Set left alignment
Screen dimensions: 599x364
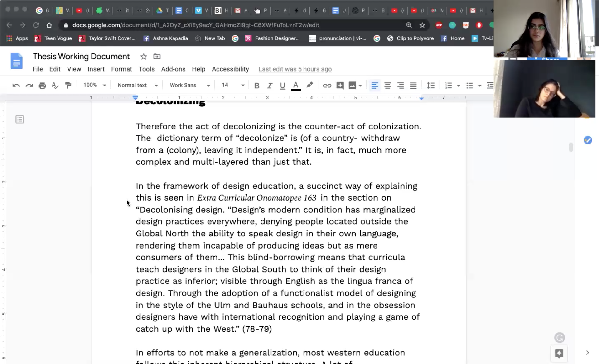[x=374, y=86]
